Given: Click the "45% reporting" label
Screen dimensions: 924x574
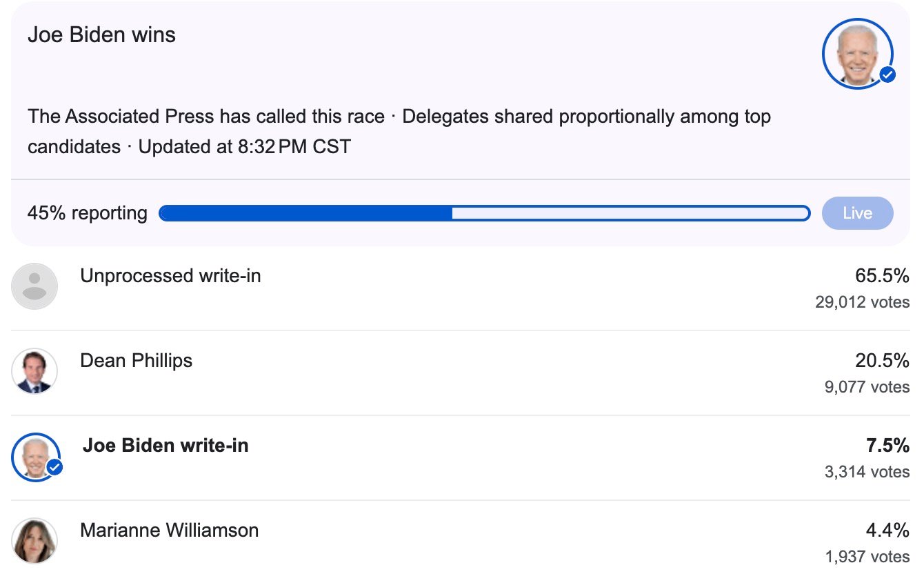Looking at the screenshot, I should [x=87, y=213].
